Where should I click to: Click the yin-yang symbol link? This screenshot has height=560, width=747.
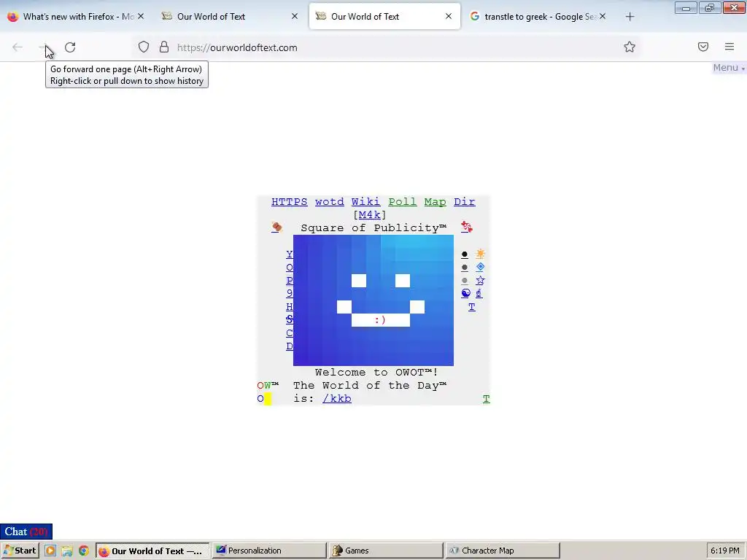[465, 293]
